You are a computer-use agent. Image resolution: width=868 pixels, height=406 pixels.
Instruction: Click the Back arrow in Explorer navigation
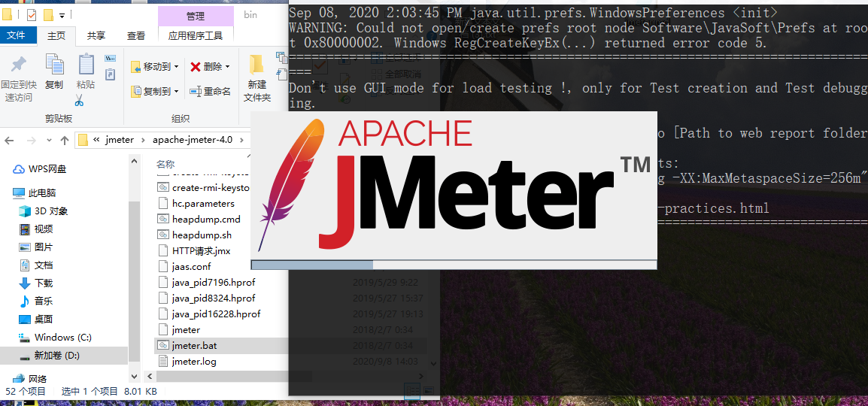9,141
